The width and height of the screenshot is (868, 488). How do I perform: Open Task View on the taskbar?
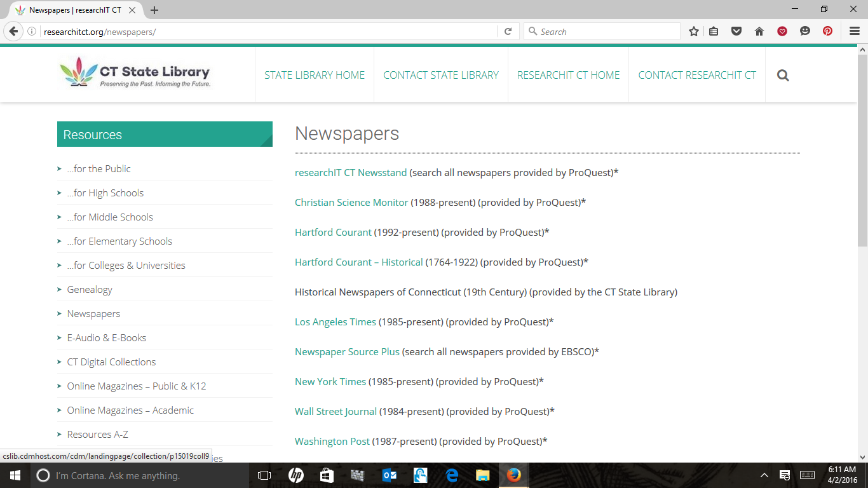tap(264, 475)
